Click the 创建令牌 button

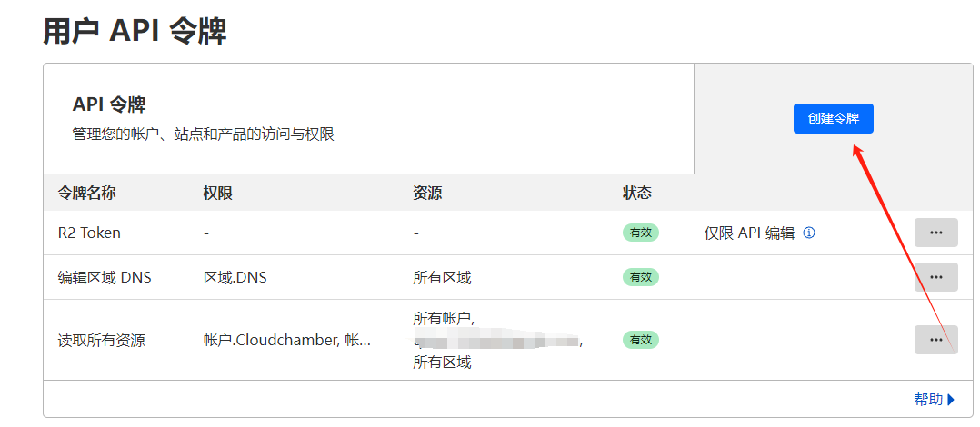(x=833, y=119)
